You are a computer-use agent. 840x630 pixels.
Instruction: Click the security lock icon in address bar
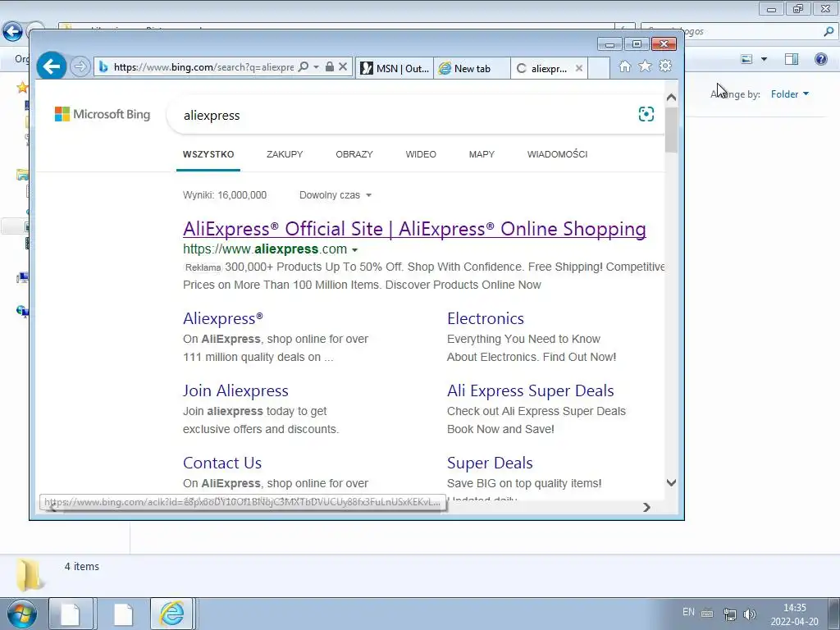(x=330, y=67)
